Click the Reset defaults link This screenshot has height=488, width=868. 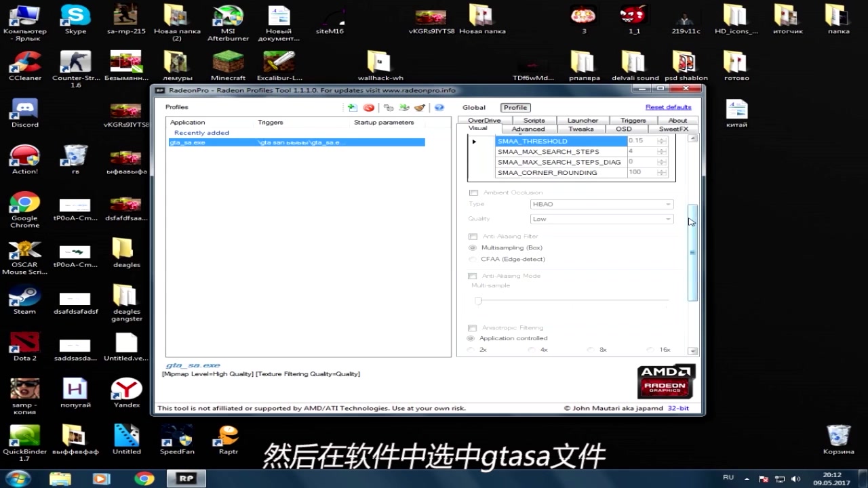coord(668,107)
